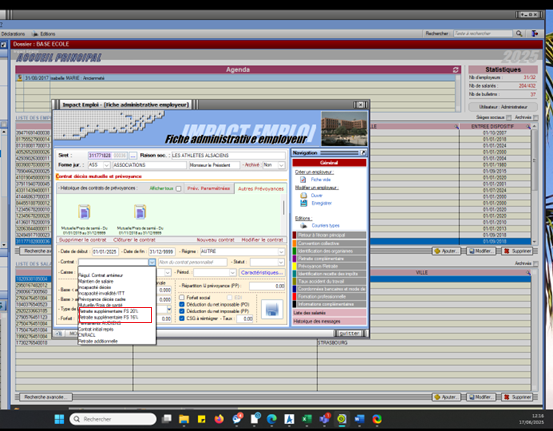The height and width of the screenshot is (431, 553).
Task: Click Supprimer le contrat
Action: point(83,240)
